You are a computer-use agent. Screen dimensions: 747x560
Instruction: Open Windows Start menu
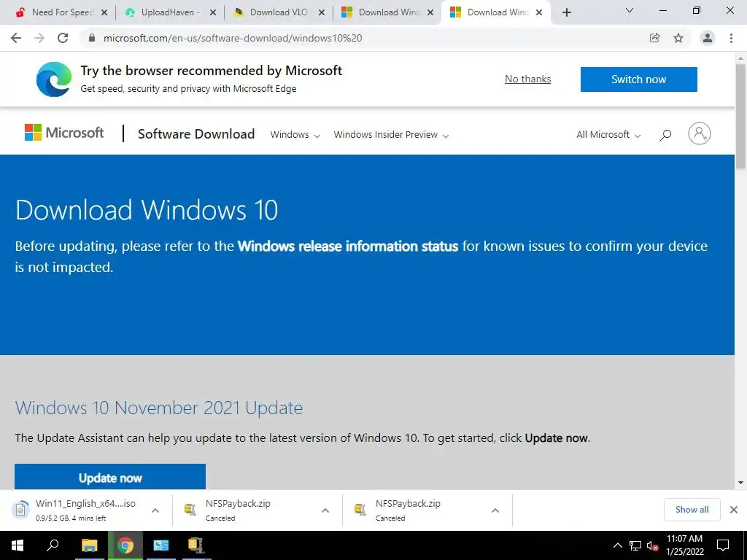point(18,545)
